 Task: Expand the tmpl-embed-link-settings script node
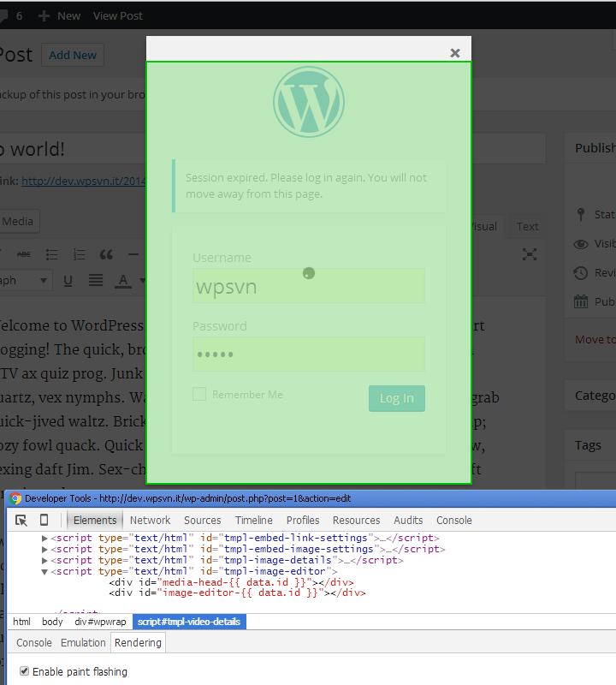coord(44,538)
